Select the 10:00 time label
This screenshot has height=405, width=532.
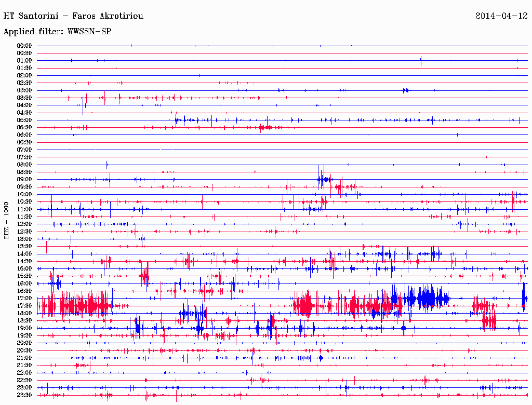pos(24,194)
